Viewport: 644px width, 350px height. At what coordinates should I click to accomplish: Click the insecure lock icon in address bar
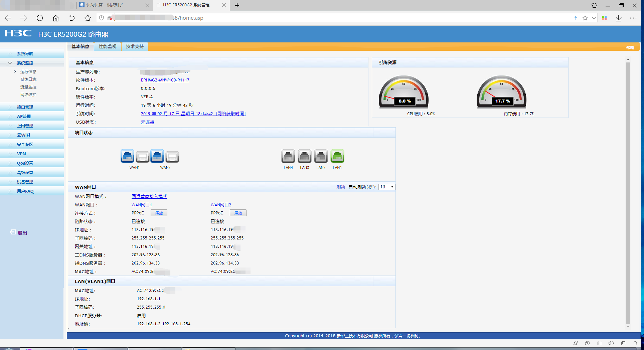click(110, 18)
